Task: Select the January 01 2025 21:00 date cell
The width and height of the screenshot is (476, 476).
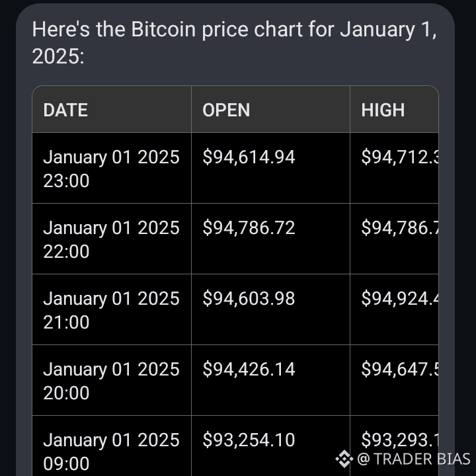Action: tap(112, 310)
